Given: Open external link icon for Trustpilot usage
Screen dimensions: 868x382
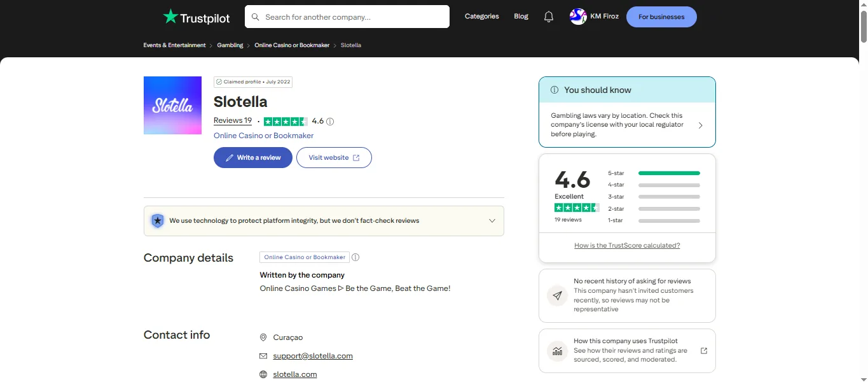Looking at the screenshot, I should tap(704, 351).
